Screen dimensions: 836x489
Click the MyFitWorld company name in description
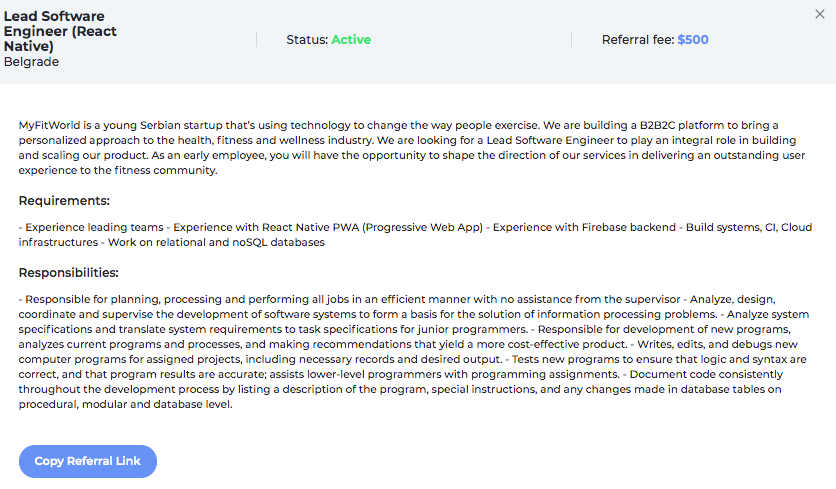point(50,126)
